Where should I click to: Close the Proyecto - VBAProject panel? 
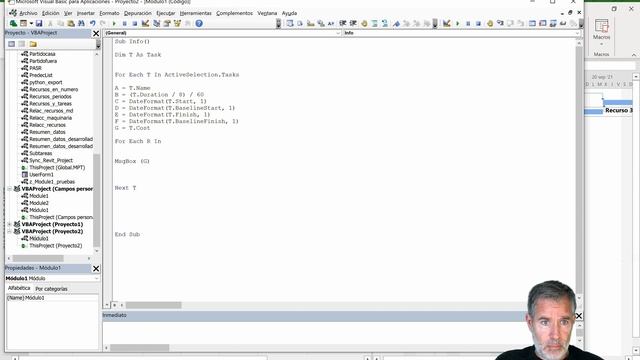[x=96, y=33]
